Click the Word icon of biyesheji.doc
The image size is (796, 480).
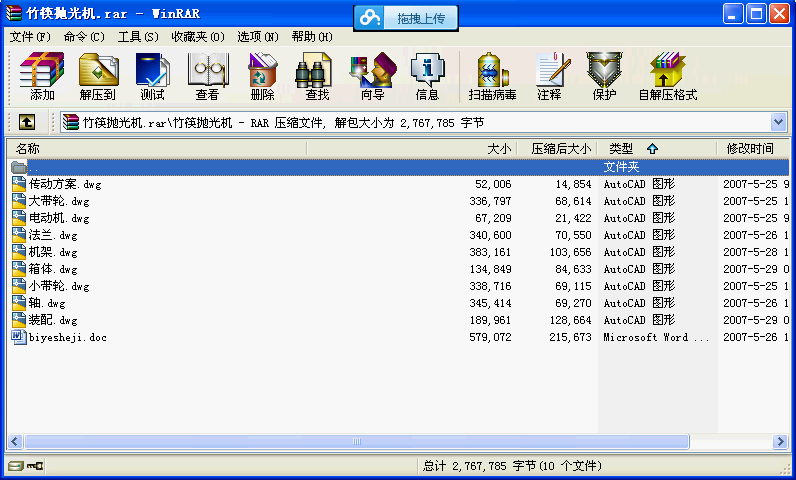[x=19, y=337]
